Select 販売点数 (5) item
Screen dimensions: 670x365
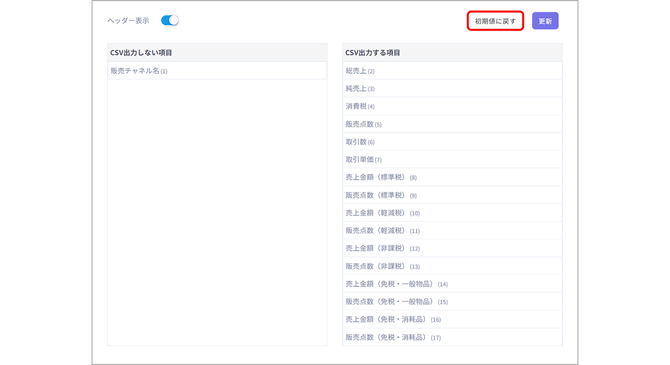click(x=452, y=124)
